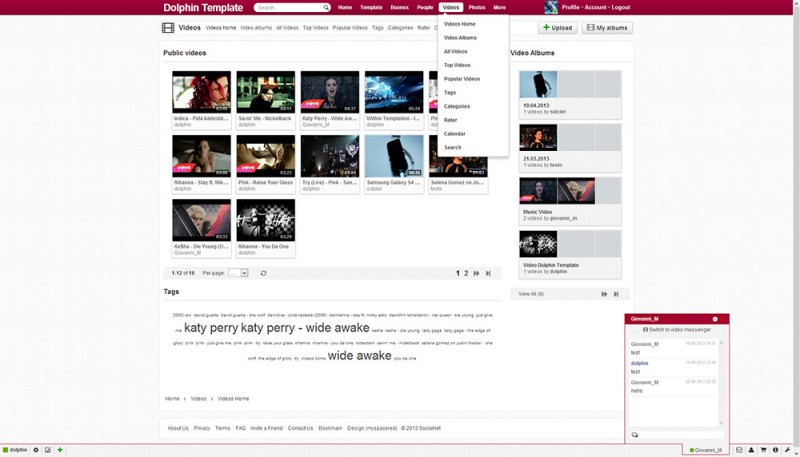800x457 pixels.
Task: Open the Account link in header
Action: (595, 8)
